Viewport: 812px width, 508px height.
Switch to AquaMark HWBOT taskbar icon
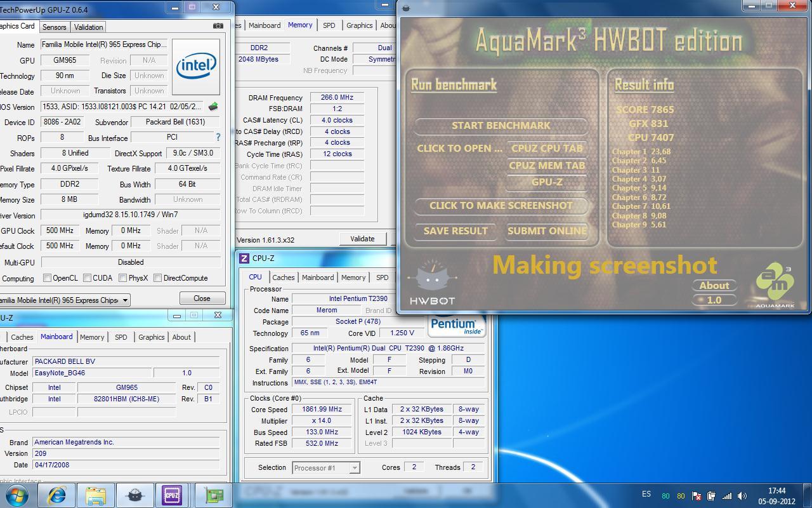coord(134,495)
